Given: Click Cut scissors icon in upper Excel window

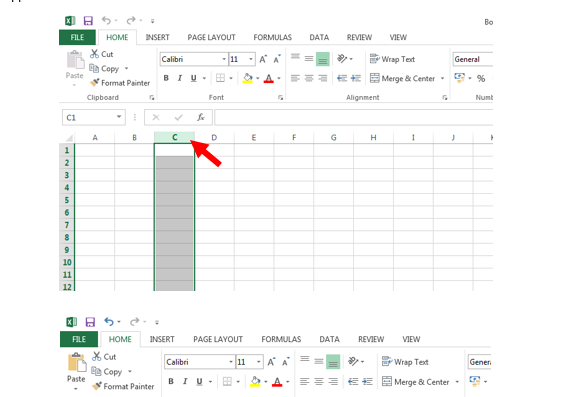Looking at the screenshot, I should pyautogui.click(x=94, y=54).
